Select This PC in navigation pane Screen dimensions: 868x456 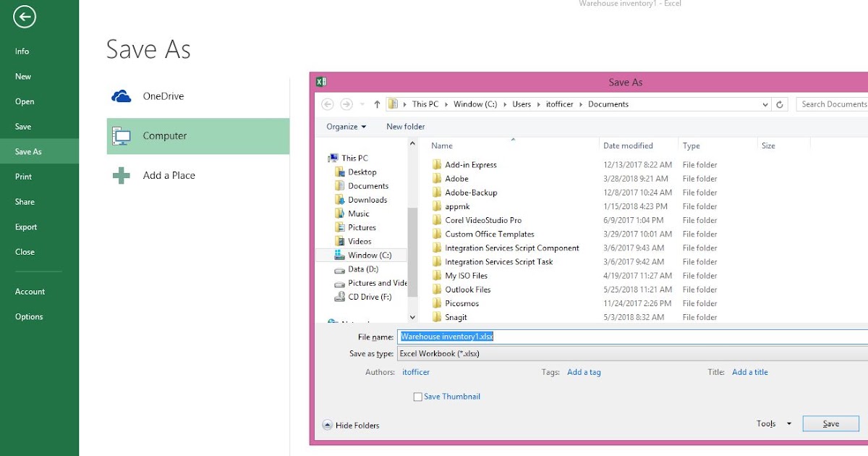tap(354, 158)
